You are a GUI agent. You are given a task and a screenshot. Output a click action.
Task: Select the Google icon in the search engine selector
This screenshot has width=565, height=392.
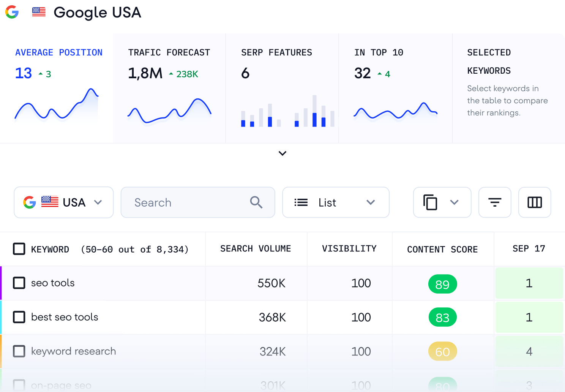pyautogui.click(x=30, y=202)
